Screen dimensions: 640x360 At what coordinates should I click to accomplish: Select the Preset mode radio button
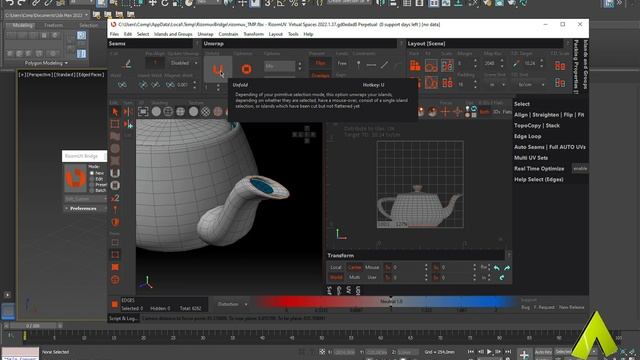coord(91,184)
